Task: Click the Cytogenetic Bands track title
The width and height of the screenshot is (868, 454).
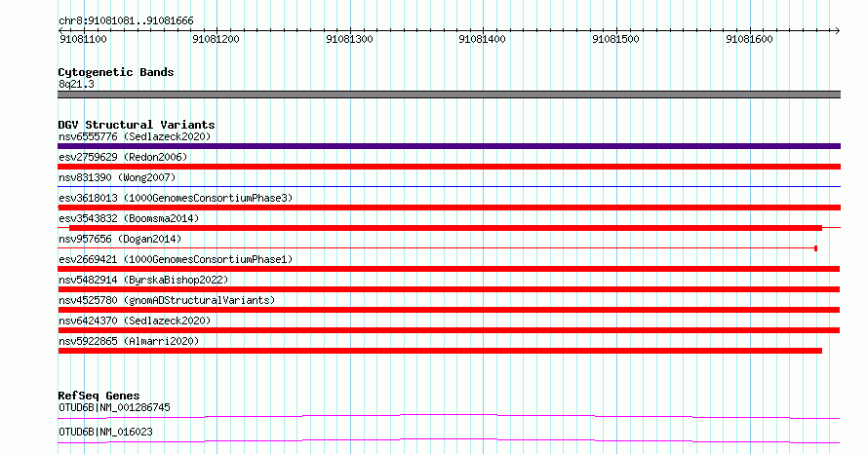Action: [x=116, y=72]
